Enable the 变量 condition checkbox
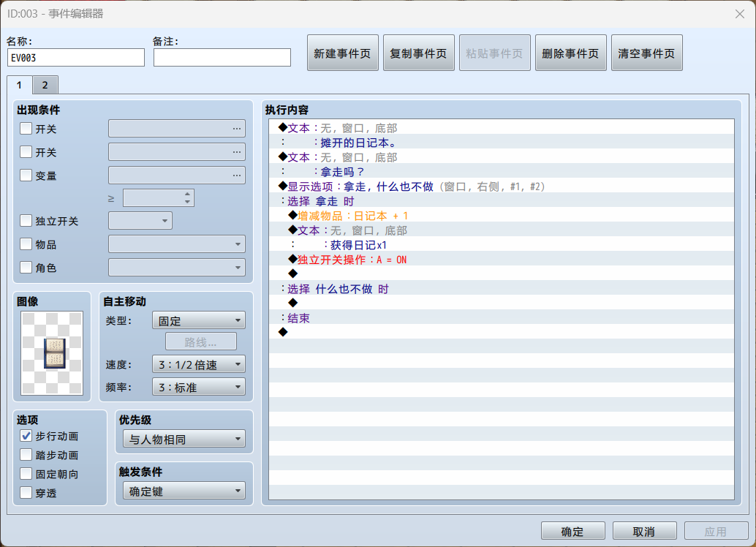This screenshot has width=756, height=547. (x=26, y=175)
